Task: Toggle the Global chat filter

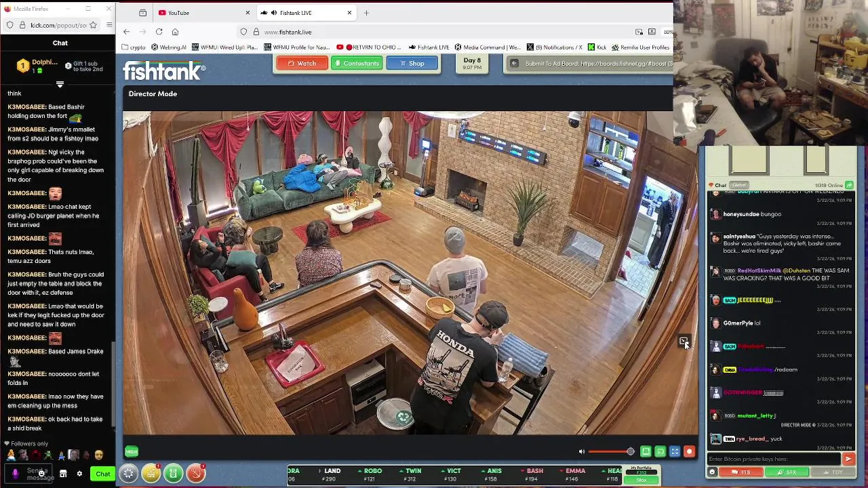Action: 738,185
